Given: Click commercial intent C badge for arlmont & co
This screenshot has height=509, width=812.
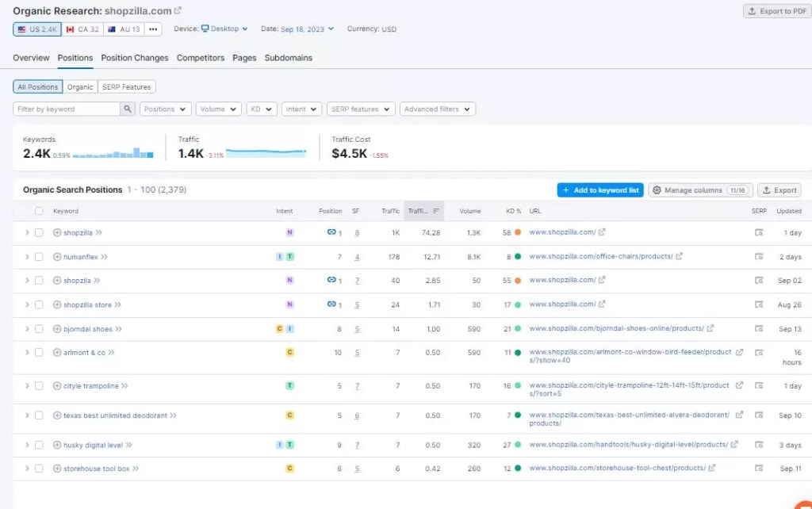Looking at the screenshot, I should pos(289,352).
